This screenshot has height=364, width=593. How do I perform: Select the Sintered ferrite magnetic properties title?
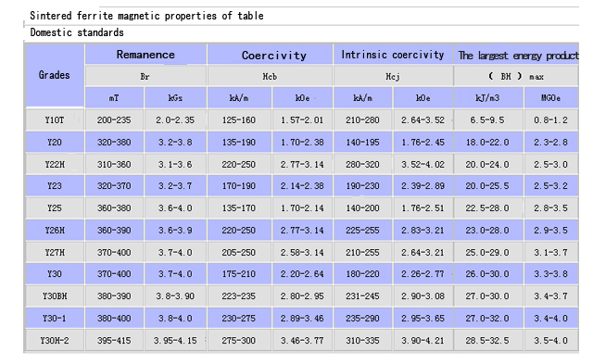tap(146, 16)
